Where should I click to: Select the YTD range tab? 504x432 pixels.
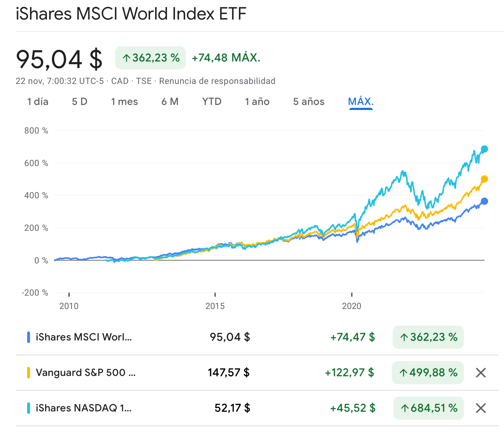212,102
